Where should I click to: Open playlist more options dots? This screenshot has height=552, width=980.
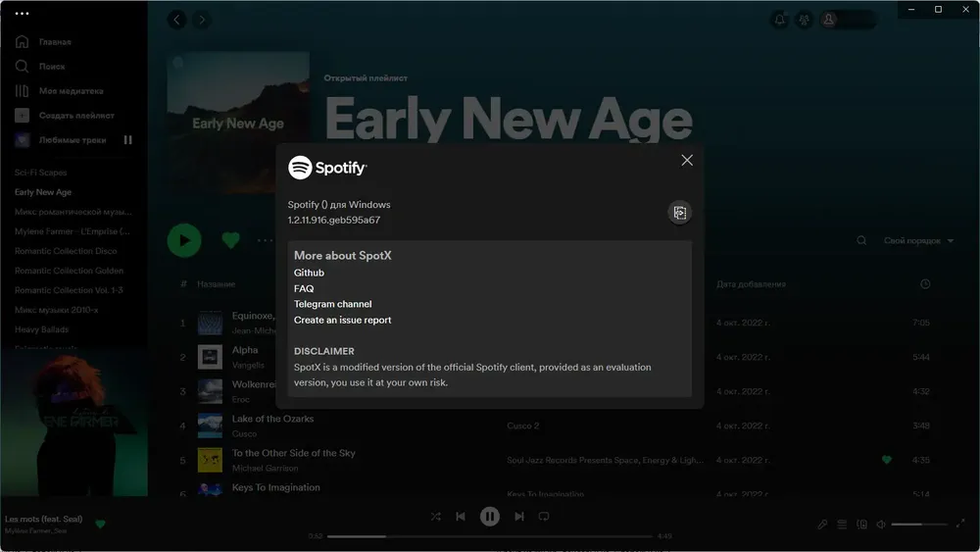click(x=265, y=240)
